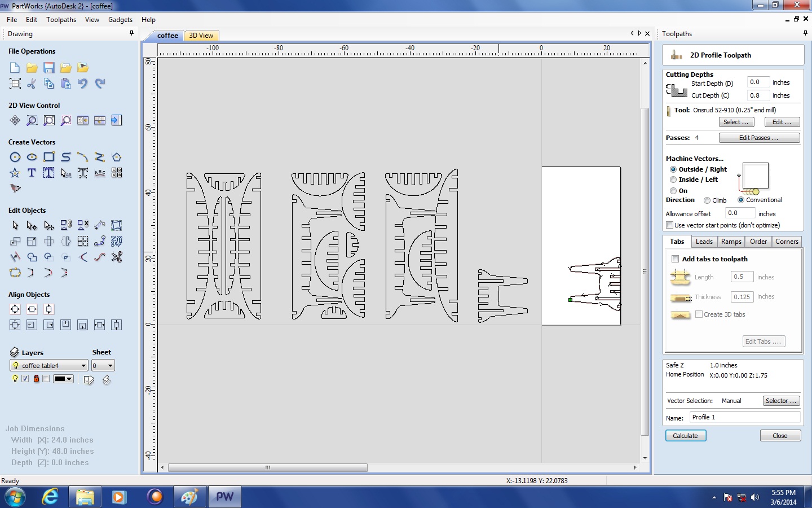Click the horizontal scrollbar thumb under drawing
This screenshot has width=812, height=508.
click(x=268, y=467)
